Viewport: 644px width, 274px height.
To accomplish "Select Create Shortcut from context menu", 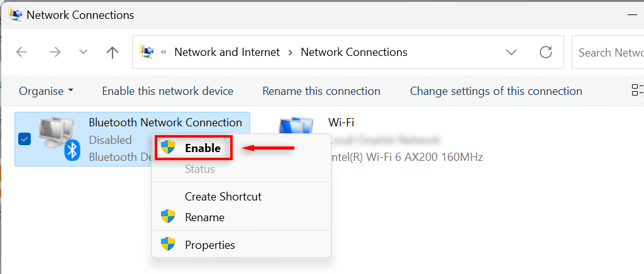I will click(x=223, y=196).
